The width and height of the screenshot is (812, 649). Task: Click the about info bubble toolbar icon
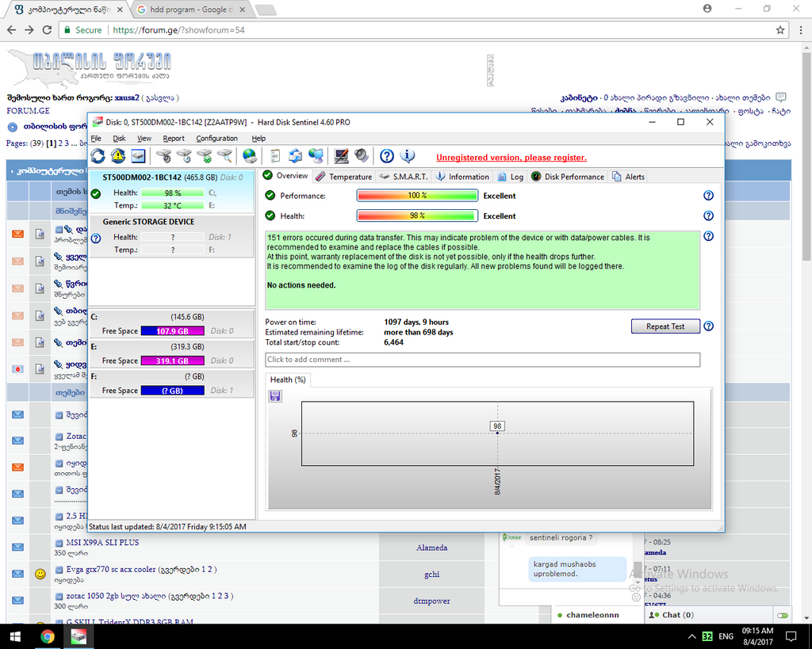408,156
